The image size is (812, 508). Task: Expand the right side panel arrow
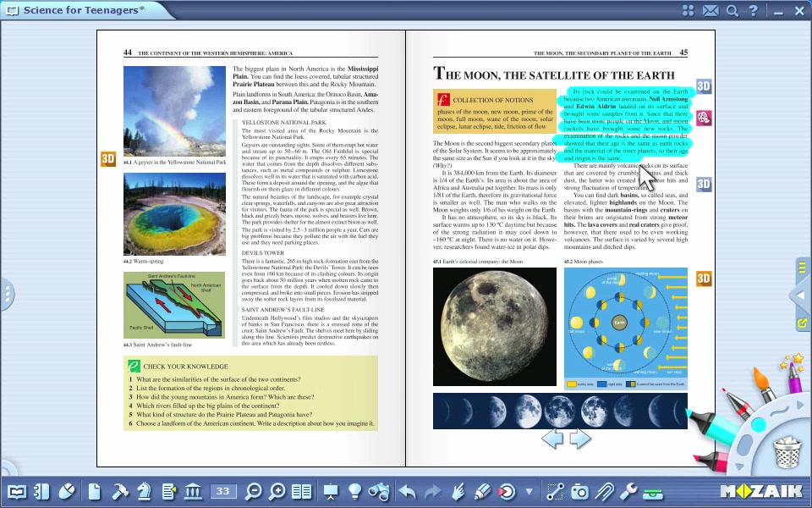click(x=800, y=295)
